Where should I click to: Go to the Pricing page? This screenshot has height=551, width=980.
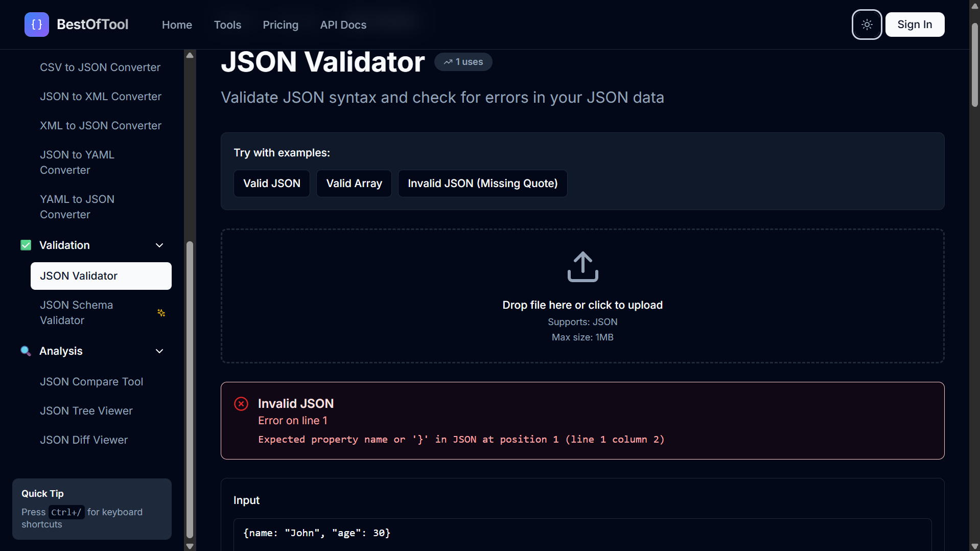coord(281,25)
